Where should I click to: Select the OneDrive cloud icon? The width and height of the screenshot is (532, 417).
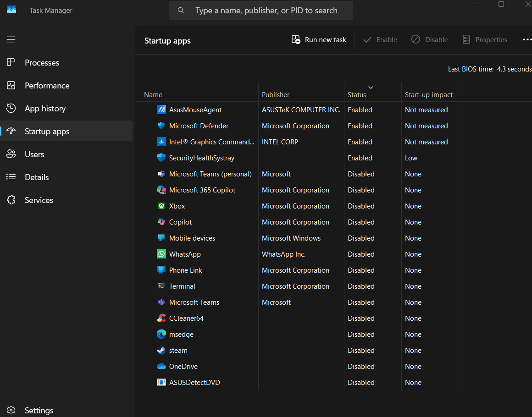click(x=161, y=367)
